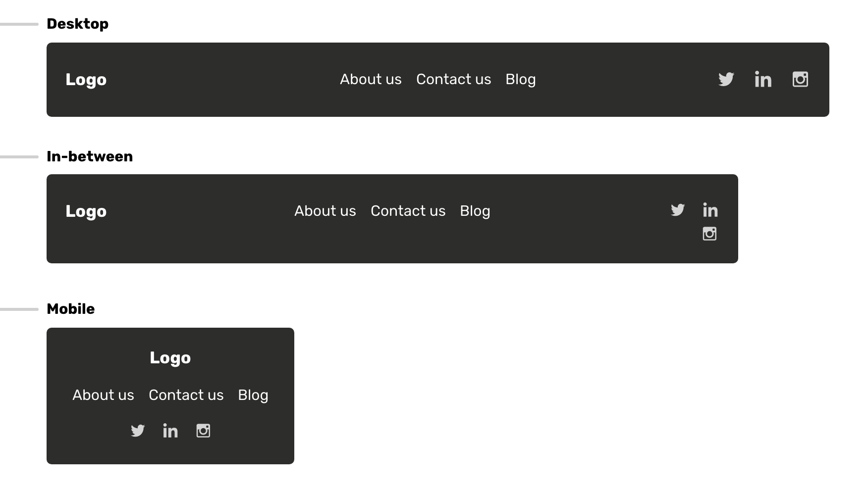The width and height of the screenshot is (868, 494).
Task: Tap Blog in the Mobile footer
Action: (253, 395)
